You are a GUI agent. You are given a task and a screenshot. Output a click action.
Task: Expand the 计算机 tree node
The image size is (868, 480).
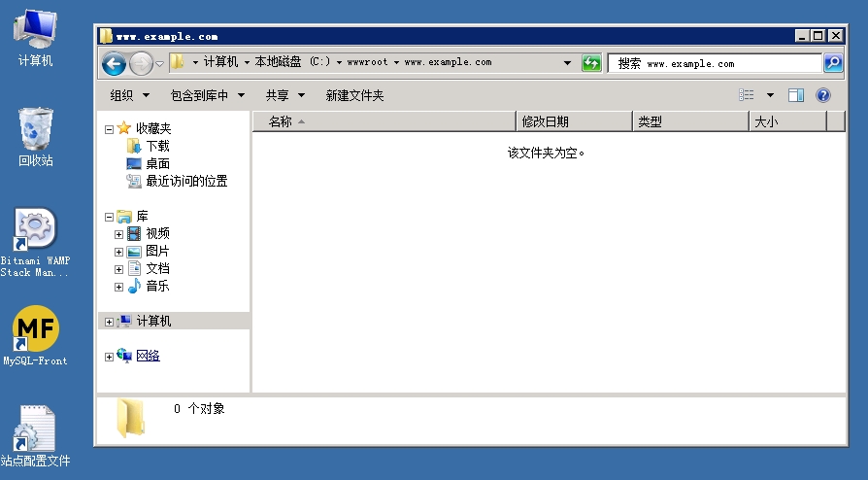pyautogui.click(x=109, y=322)
